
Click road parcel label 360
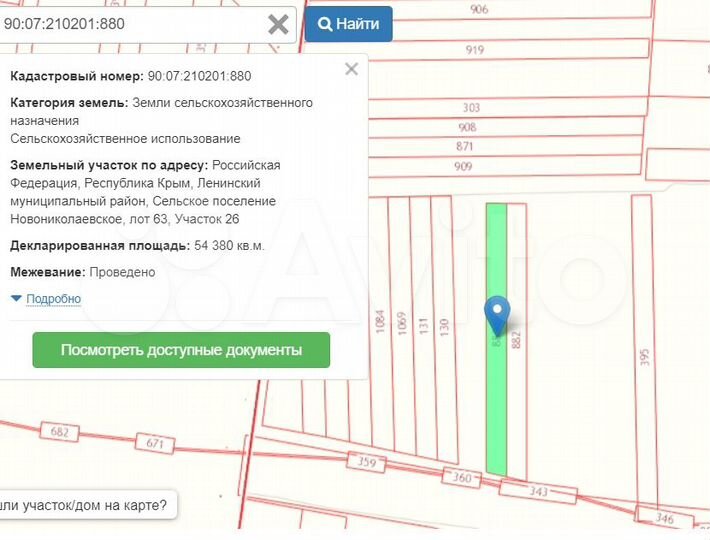462,478
